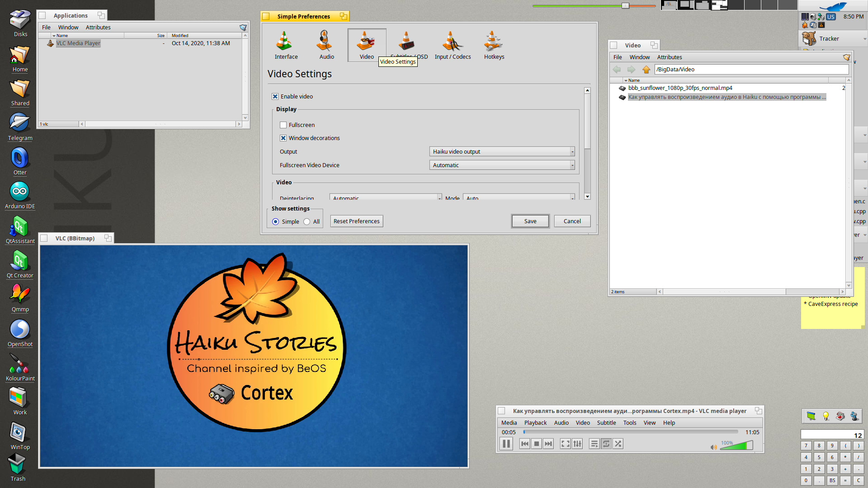The height and width of the screenshot is (488, 868).
Task: Click forward arrow in Video window
Action: pyautogui.click(x=632, y=70)
